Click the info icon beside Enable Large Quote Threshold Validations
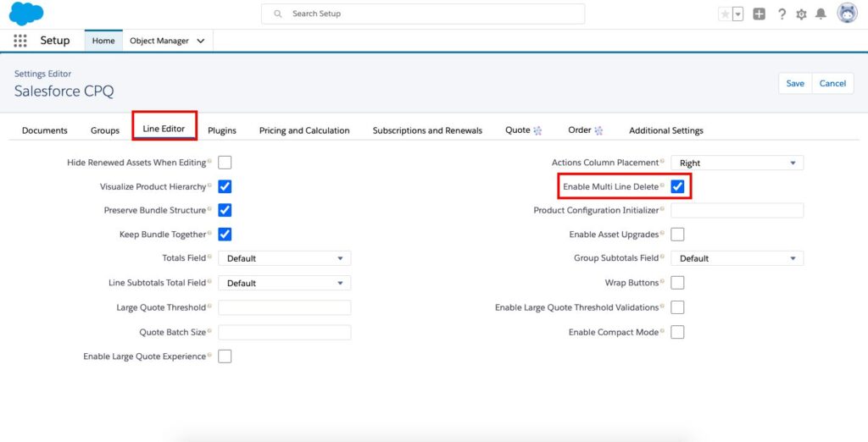 (x=662, y=307)
